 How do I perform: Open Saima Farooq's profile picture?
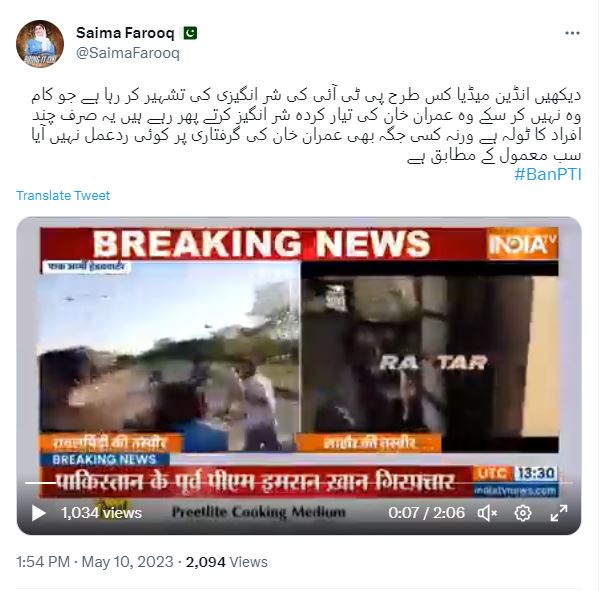click(40, 44)
